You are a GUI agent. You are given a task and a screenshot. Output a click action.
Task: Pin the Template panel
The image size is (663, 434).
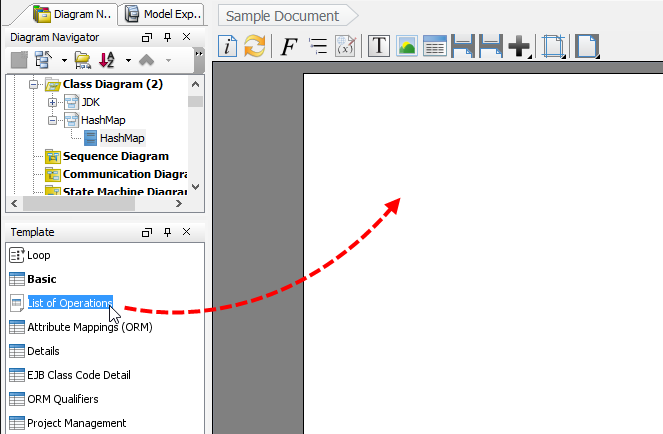click(167, 233)
